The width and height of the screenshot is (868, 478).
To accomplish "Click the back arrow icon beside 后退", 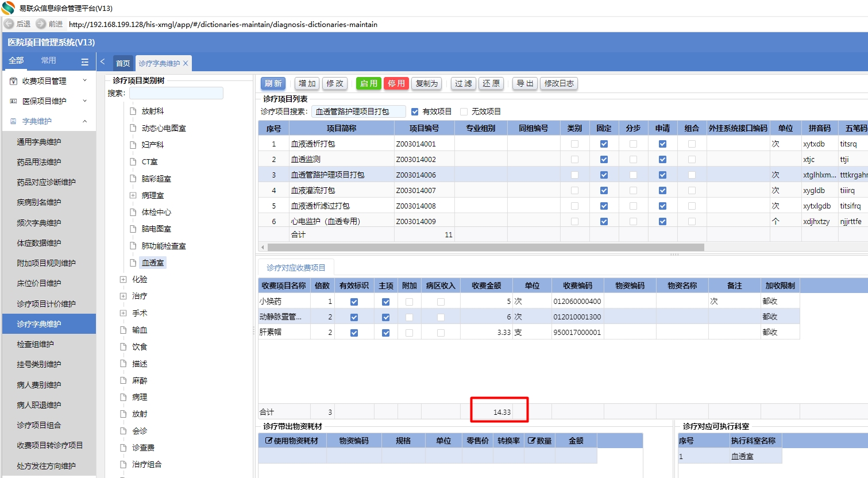I will [9, 24].
